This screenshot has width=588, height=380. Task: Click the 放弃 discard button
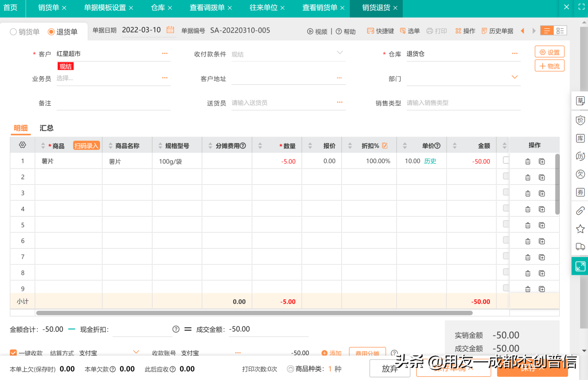coord(390,368)
